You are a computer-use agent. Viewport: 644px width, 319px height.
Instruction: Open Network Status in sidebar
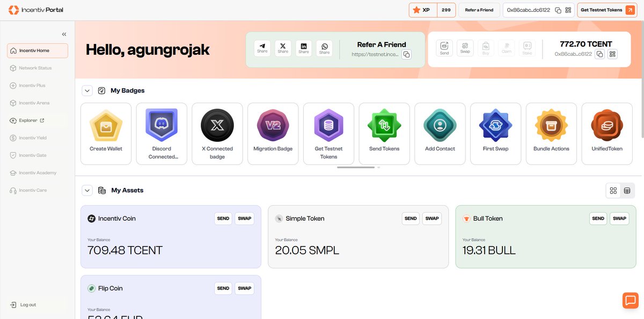point(38,68)
